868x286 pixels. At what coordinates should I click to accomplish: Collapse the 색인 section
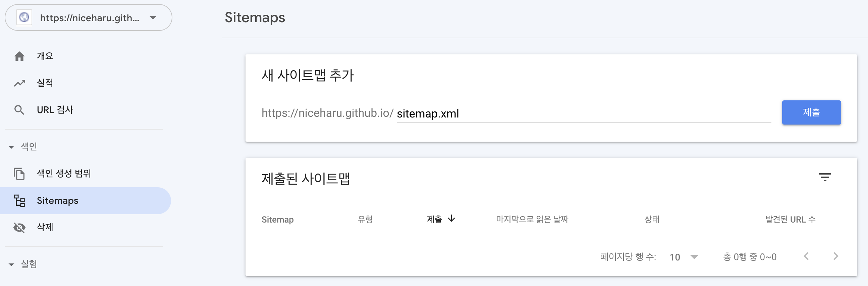(11, 147)
